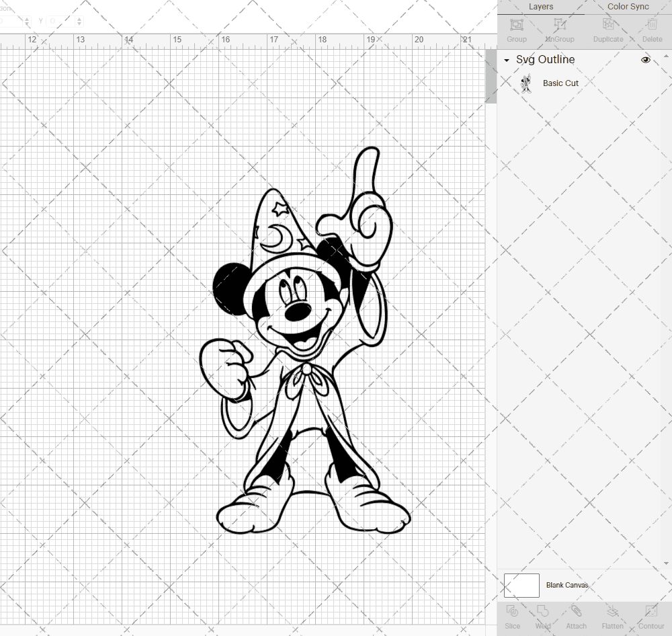Viewport: 672px width, 636px height.
Task: Click the Weld tool icon
Action: click(x=542, y=611)
